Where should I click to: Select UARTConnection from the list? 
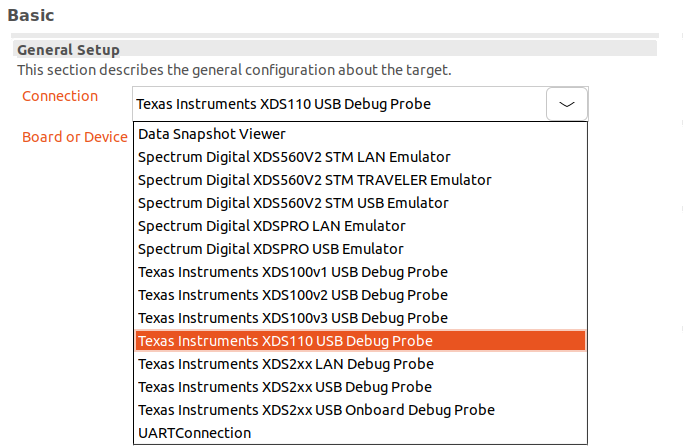[x=195, y=433]
